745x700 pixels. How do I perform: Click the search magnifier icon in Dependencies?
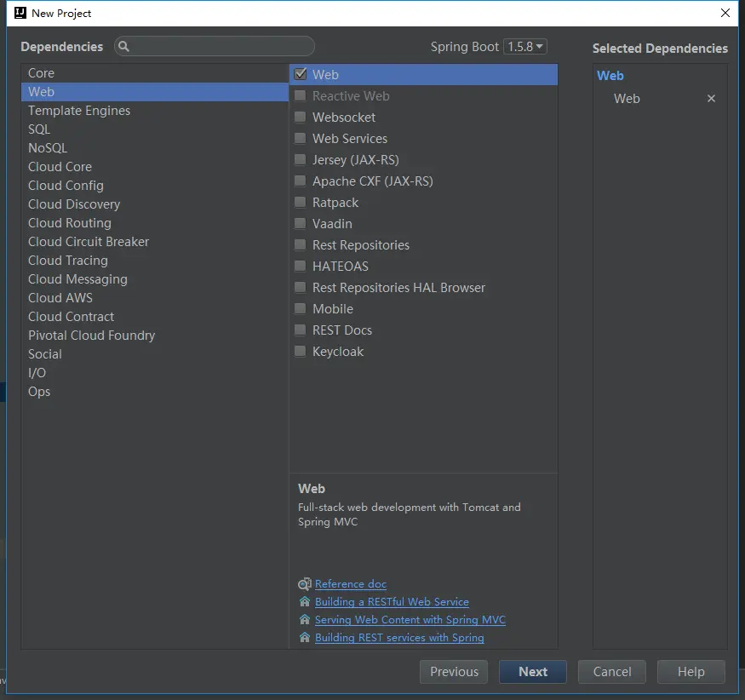tap(123, 47)
